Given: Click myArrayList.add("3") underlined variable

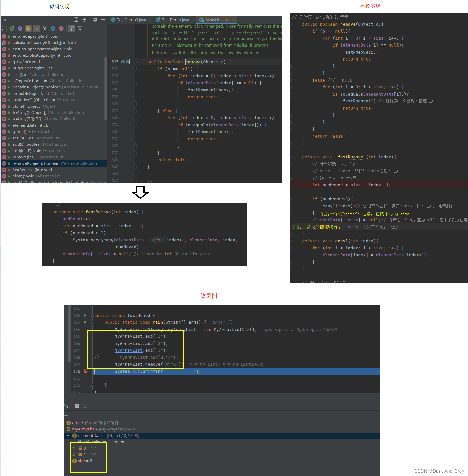Looking at the screenshot, I should (128, 350).
